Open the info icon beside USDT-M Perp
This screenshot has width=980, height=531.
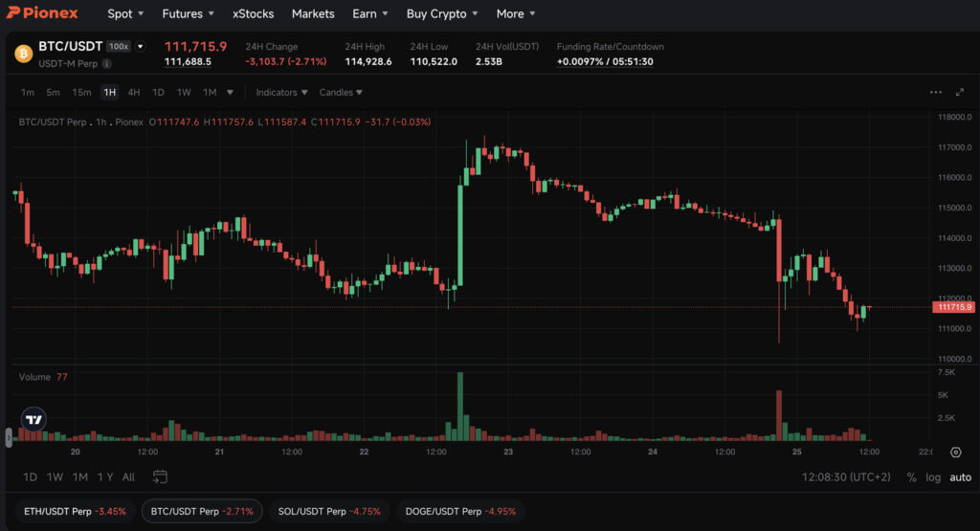107,64
